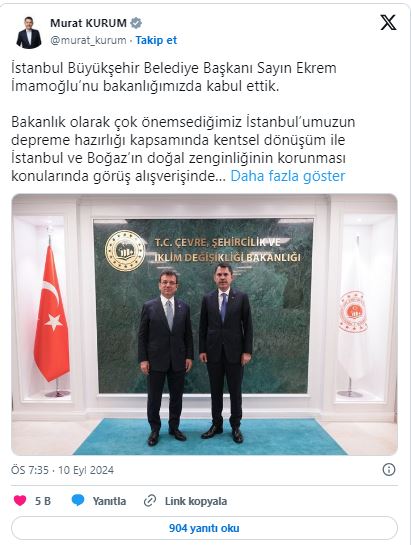Screen dimensions: 411x545
Task: Visit the @murat_kurum handle
Action: point(88,40)
